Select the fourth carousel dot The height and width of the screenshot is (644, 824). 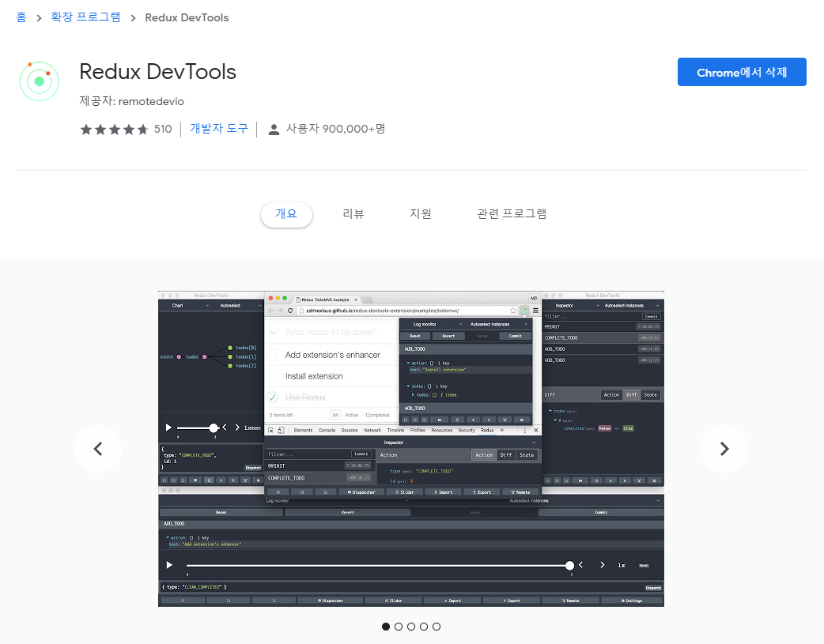[424, 626]
